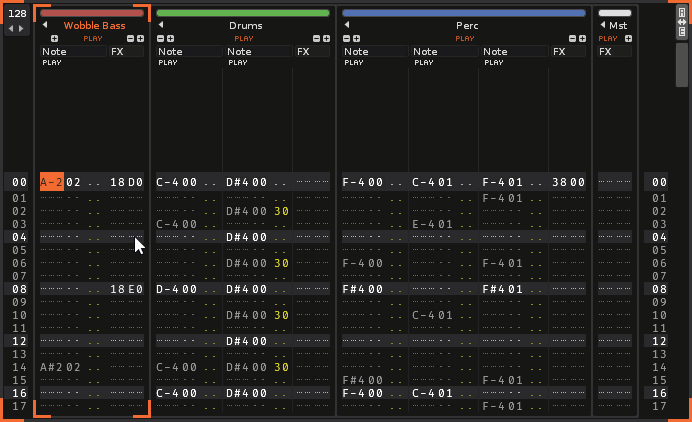Viewport: 692px width, 422px height.
Task: Toggle PLAY on first Perc note column
Action: click(x=354, y=63)
